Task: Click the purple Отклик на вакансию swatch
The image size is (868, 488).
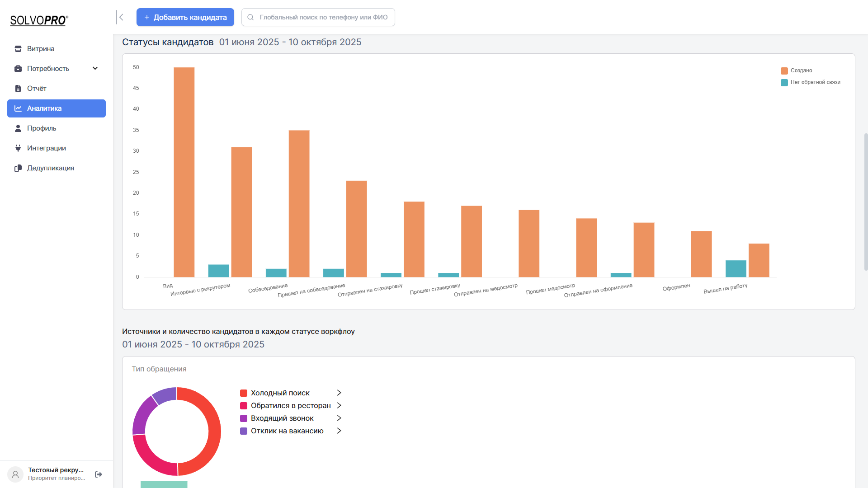Action: [x=244, y=431]
